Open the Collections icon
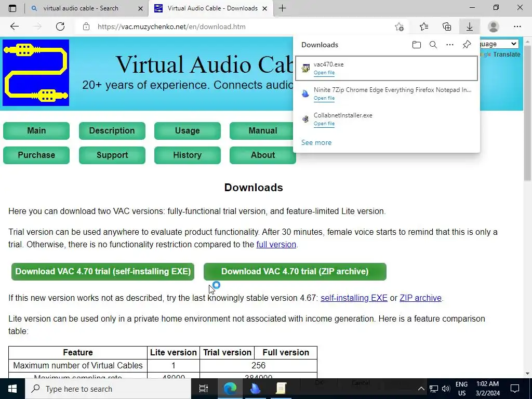Screen dimensions: 532x399 click(447, 26)
